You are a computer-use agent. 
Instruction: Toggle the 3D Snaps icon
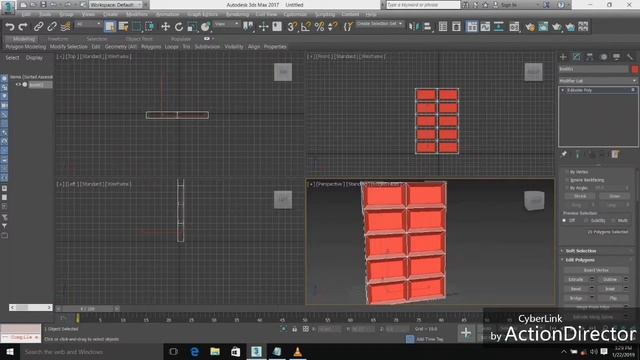point(292,27)
